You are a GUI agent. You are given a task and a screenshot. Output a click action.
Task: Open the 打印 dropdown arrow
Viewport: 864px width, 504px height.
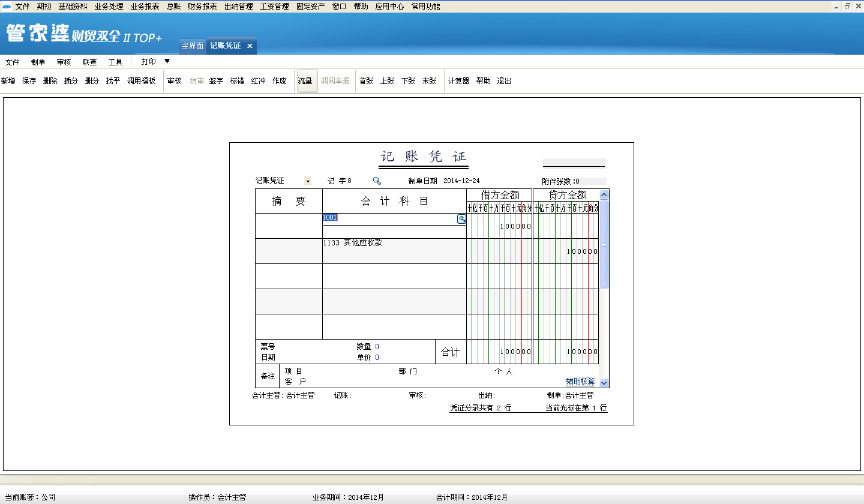point(167,61)
